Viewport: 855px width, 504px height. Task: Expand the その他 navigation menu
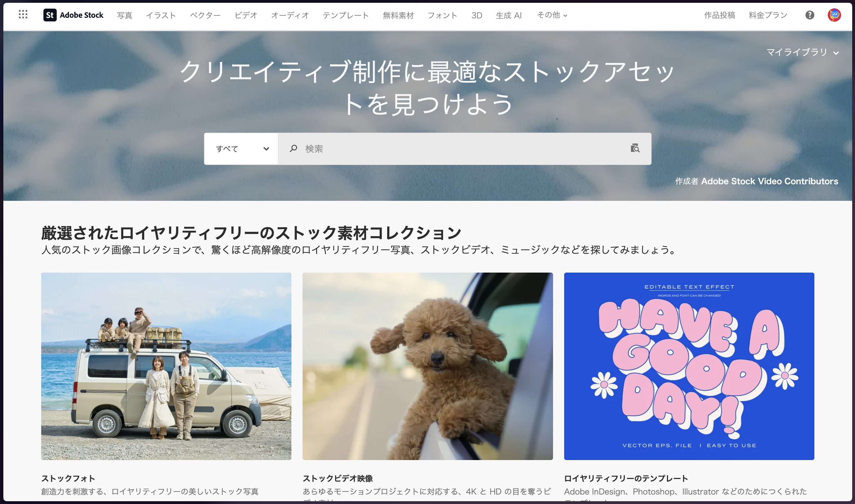[551, 15]
